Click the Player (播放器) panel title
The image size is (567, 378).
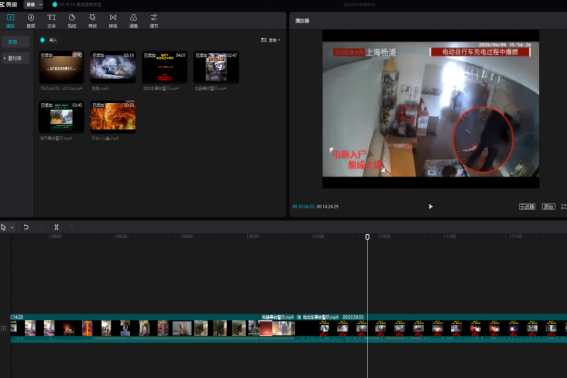302,21
